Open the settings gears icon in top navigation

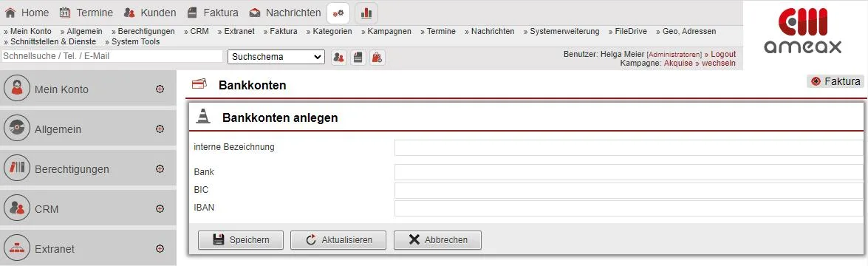click(338, 13)
